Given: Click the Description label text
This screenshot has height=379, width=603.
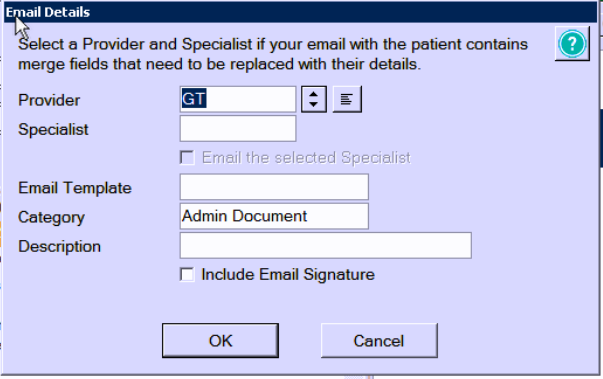Looking at the screenshot, I should coord(59,246).
